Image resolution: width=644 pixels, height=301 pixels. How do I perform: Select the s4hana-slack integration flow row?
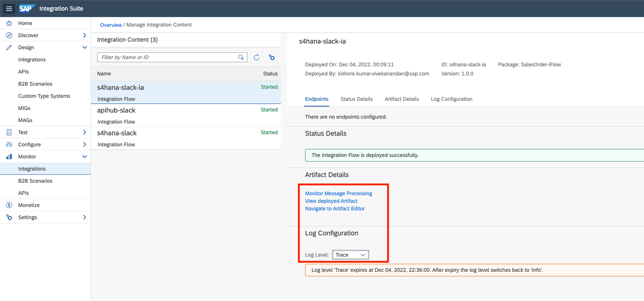[186, 138]
